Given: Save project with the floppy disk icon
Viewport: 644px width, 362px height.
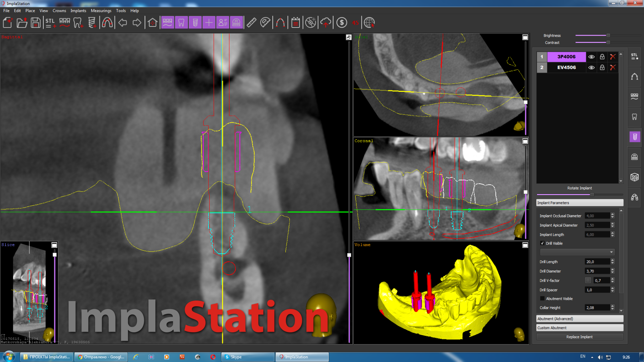Looking at the screenshot, I should (35, 23).
